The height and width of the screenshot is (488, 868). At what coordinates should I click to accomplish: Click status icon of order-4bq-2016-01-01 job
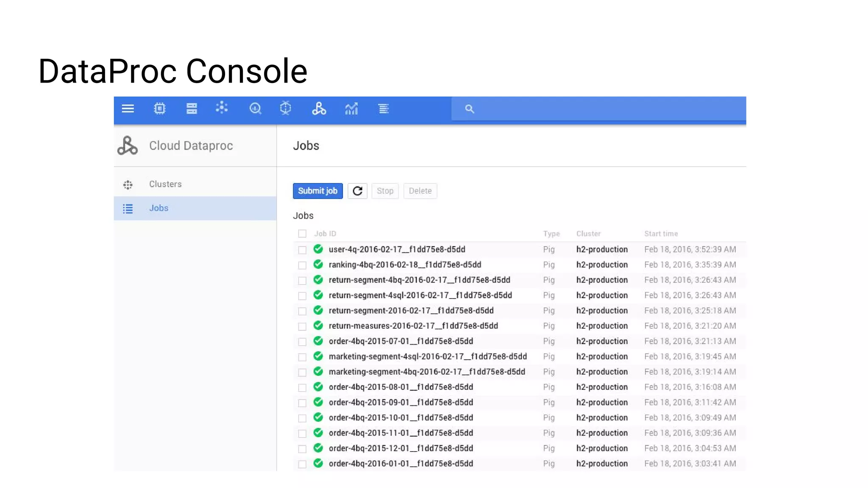(318, 463)
